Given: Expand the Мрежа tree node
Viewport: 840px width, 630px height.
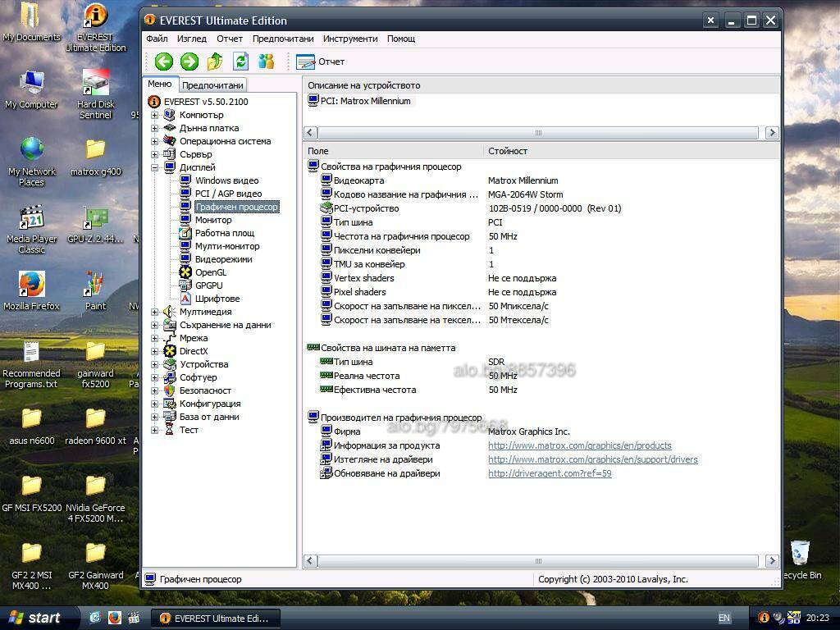Looking at the screenshot, I should (154, 338).
